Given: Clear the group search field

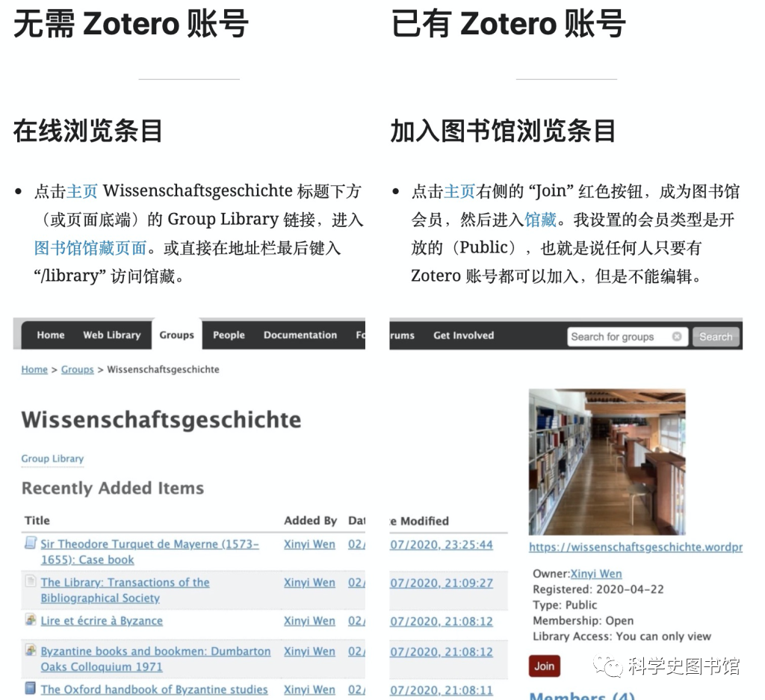Looking at the screenshot, I should 677,337.
